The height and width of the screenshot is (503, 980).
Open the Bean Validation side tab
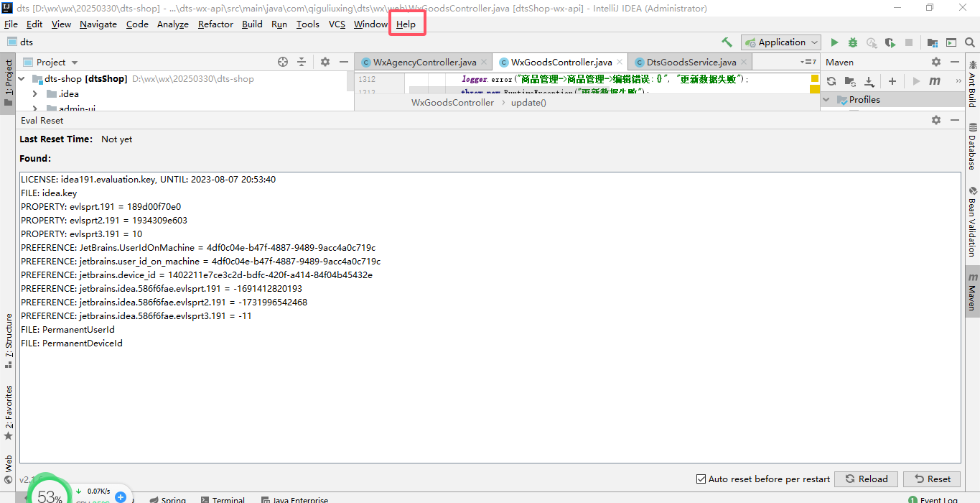pyautogui.click(x=972, y=222)
